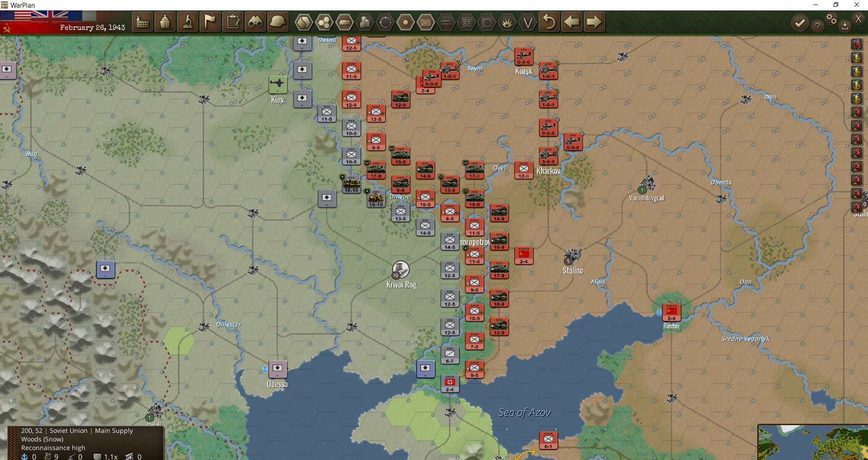Select the air unit at Kiev
This screenshot has width=868, height=460.
(278, 85)
